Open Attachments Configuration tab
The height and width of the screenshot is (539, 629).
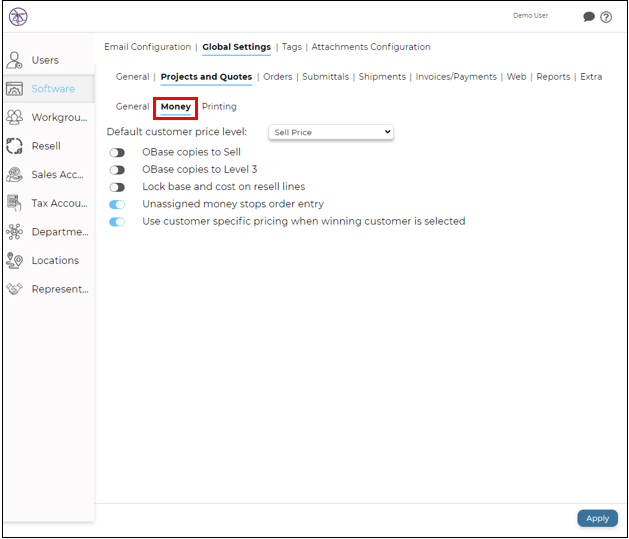coord(371,47)
